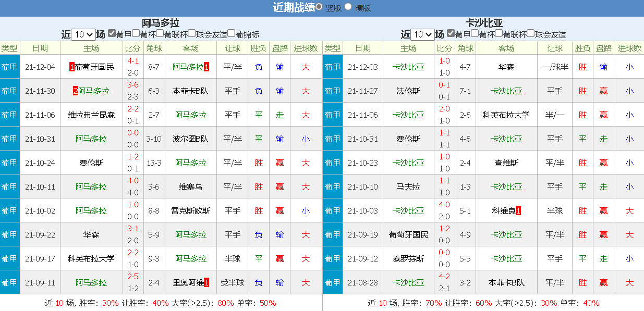The height and width of the screenshot is (311, 644).
Task: Uncheck 葡甲 filter for 阿马多拉
Action: point(112,33)
